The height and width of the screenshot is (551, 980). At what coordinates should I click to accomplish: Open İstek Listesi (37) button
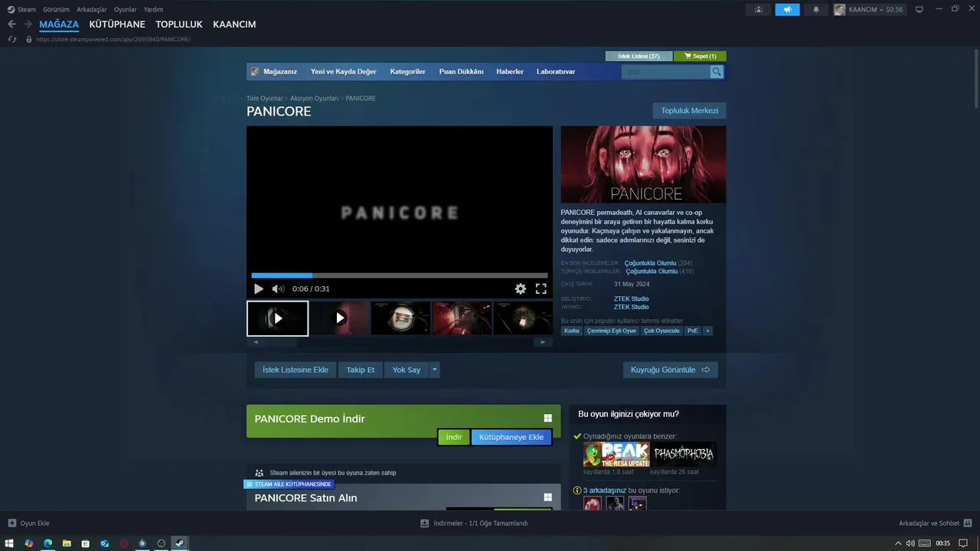click(639, 56)
